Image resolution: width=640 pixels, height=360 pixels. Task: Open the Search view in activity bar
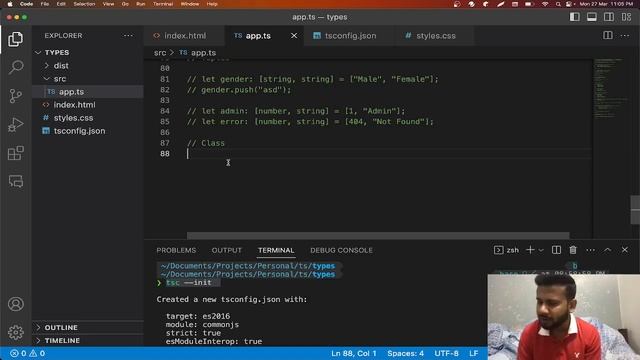(x=16, y=67)
